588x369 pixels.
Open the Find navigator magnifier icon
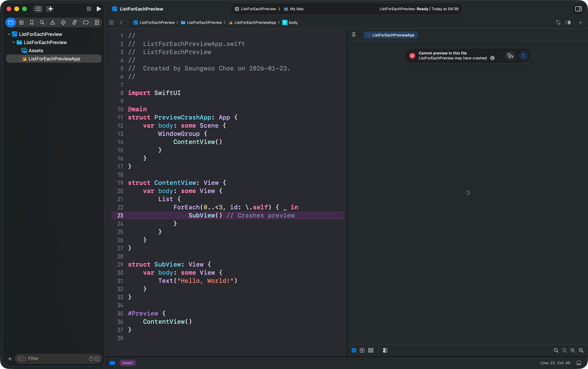(x=42, y=22)
